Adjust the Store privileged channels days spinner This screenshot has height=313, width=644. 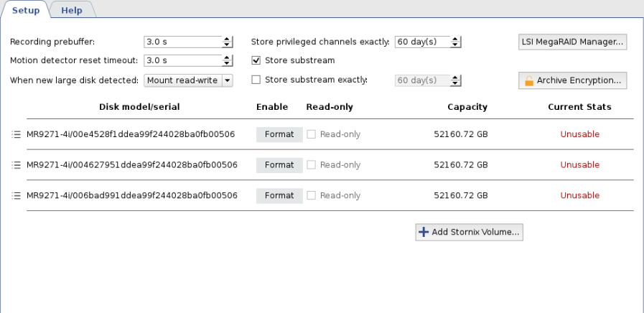pos(456,42)
